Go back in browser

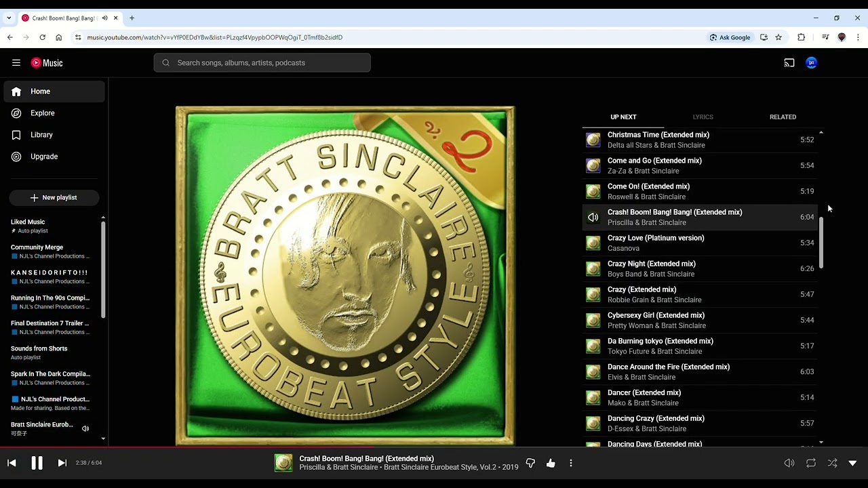click(x=10, y=37)
